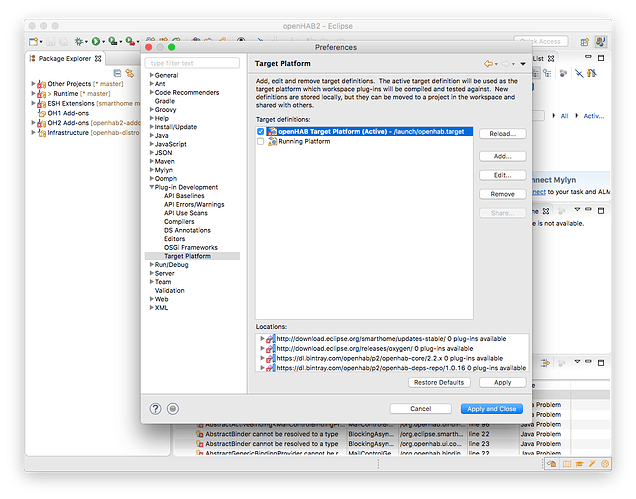
Task: Expand the Java preferences category
Action: coord(150,134)
